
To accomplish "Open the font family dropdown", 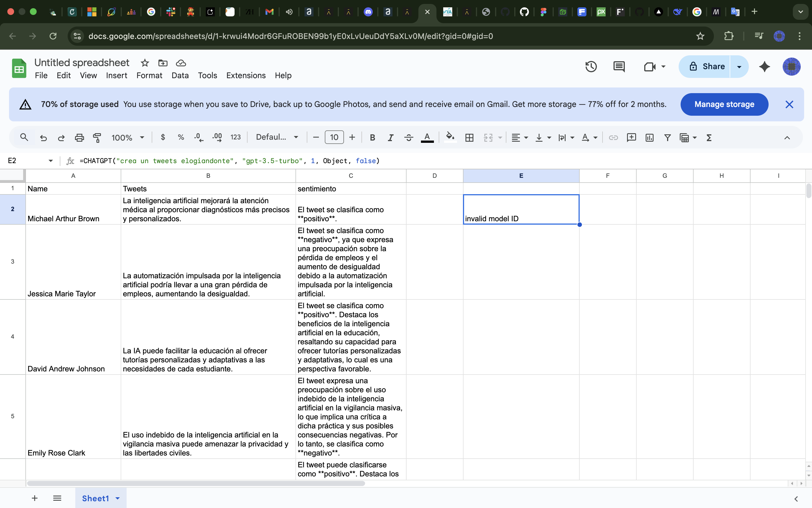I will [277, 137].
